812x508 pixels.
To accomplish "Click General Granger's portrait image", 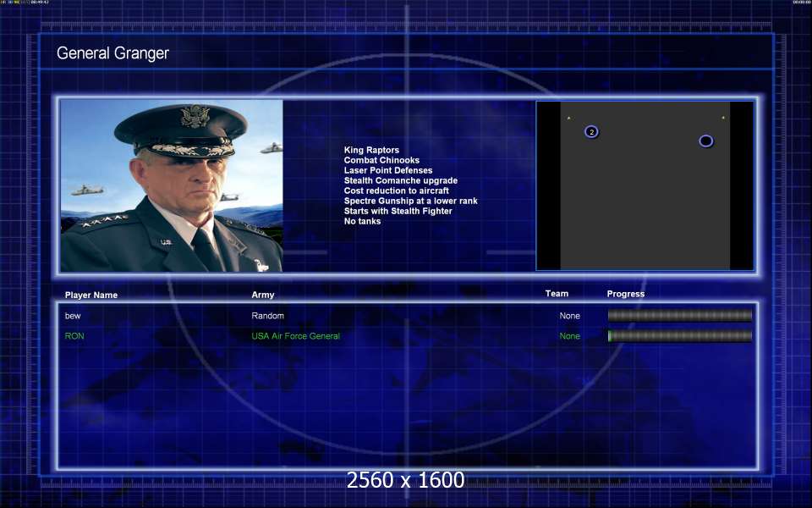I will pos(172,186).
